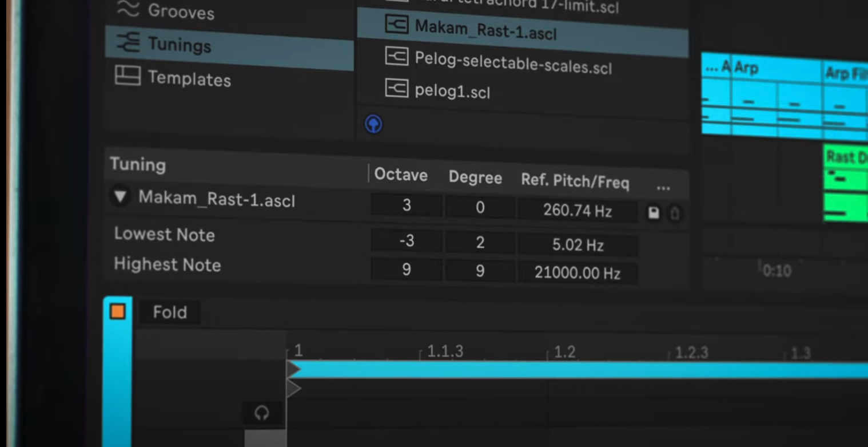Select the 21000.00 Hz highest note frequency
868x447 pixels.
578,272
